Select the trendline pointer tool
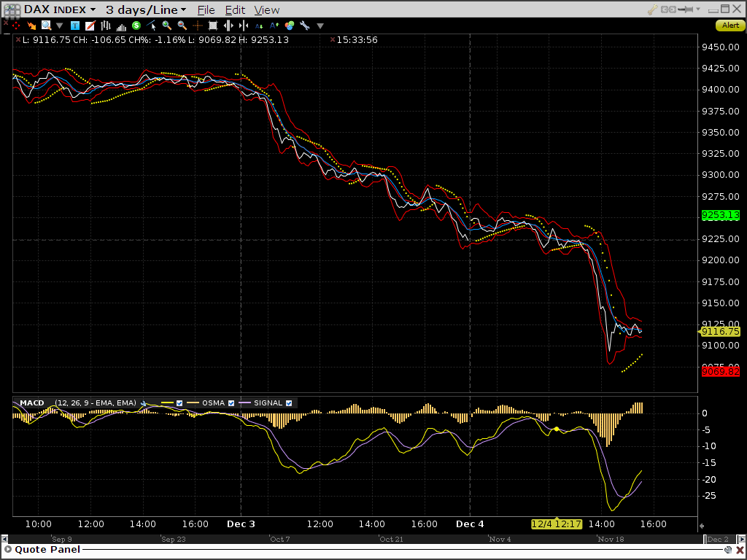The image size is (747, 560). (x=152, y=26)
